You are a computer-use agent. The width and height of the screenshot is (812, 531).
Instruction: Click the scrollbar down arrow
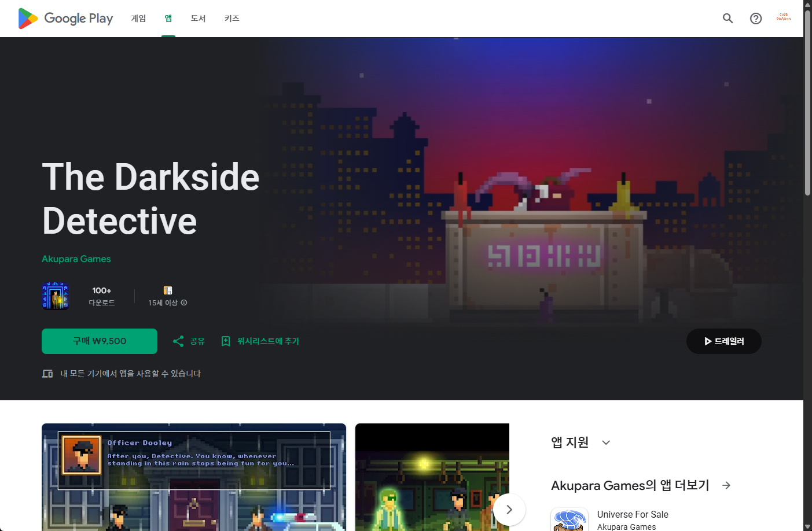807,526
